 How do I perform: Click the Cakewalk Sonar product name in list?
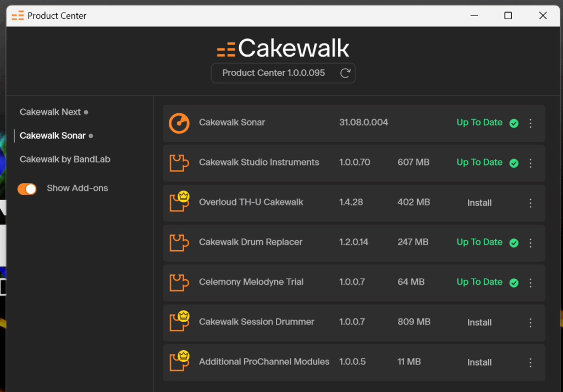(x=232, y=123)
